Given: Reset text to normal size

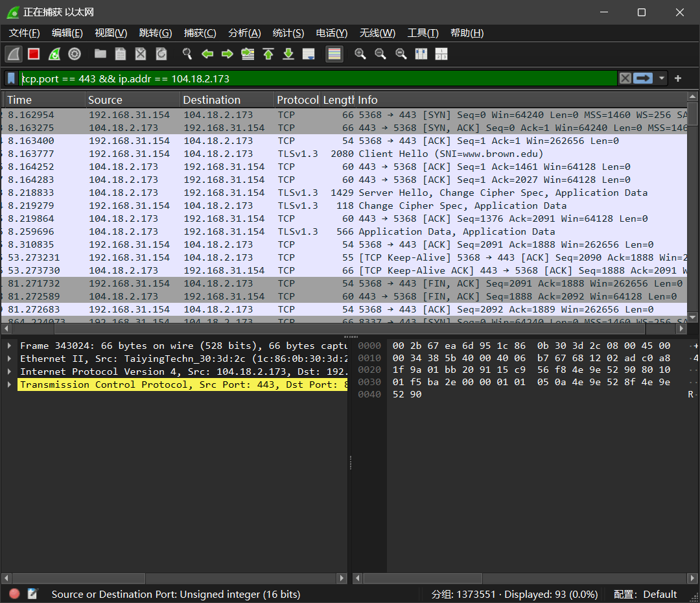Looking at the screenshot, I should click(x=401, y=54).
